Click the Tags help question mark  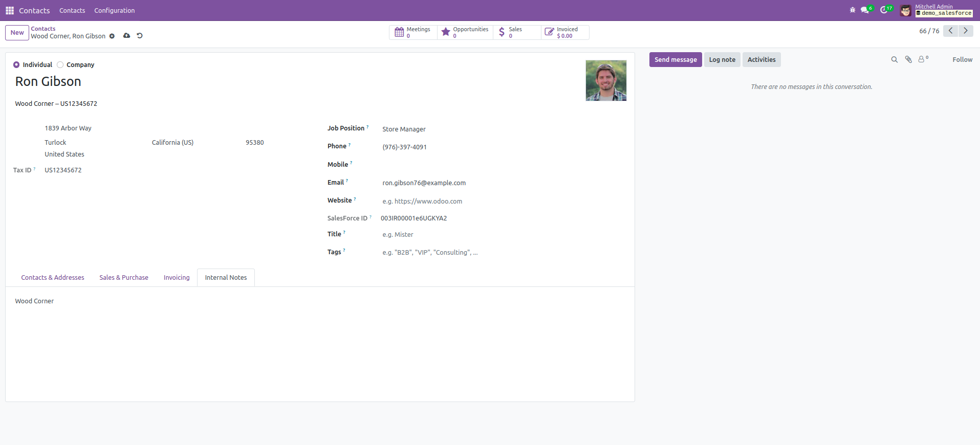[344, 250]
